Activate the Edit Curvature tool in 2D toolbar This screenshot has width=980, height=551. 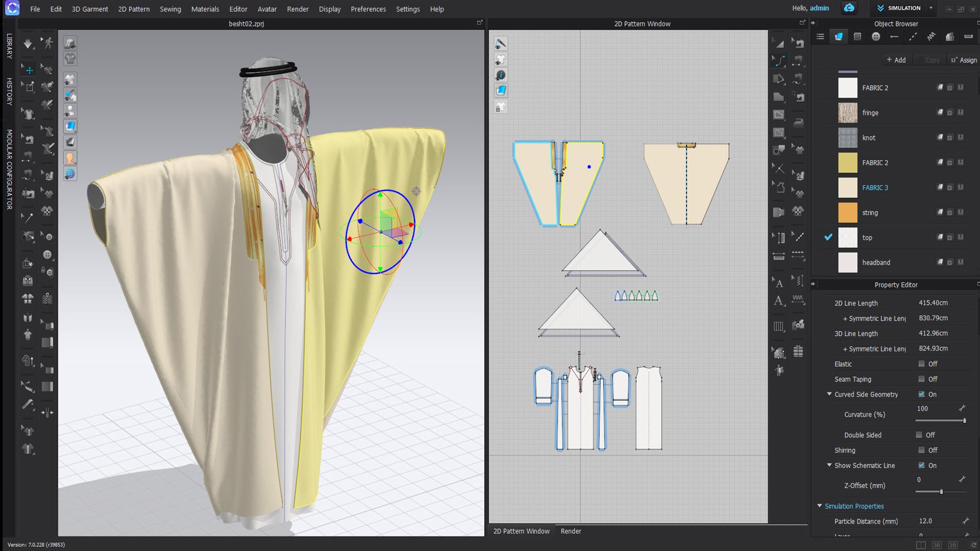pos(779,61)
